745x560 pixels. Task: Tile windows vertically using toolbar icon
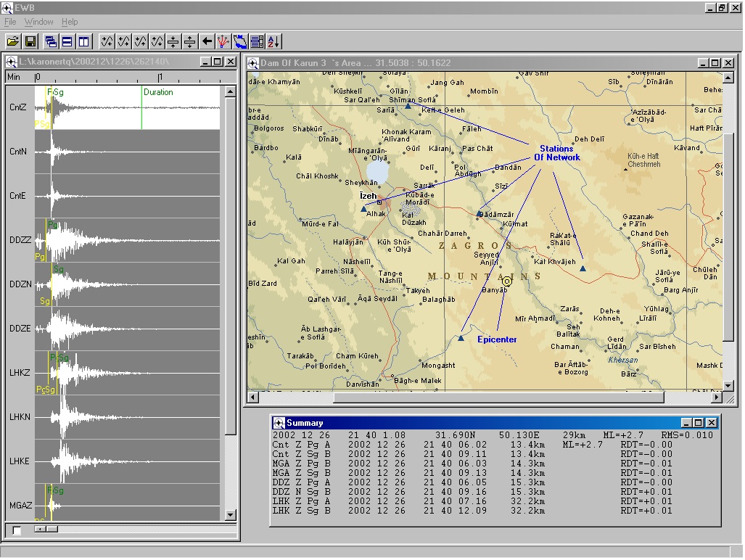coord(83,41)
